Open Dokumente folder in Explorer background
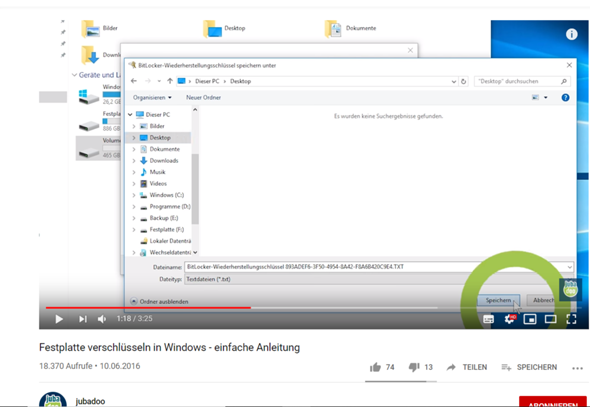The height and width of the screenshot is (407, 590). coord(351,29)
